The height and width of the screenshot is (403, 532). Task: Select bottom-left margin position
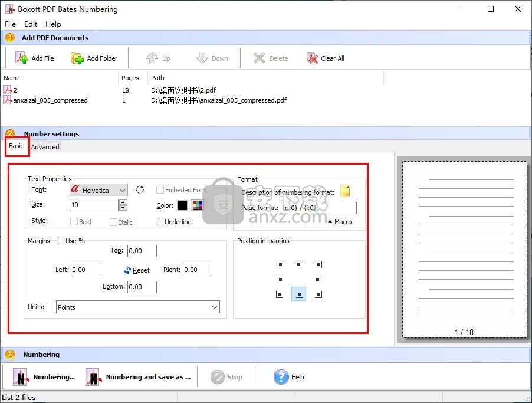point(280,294)
